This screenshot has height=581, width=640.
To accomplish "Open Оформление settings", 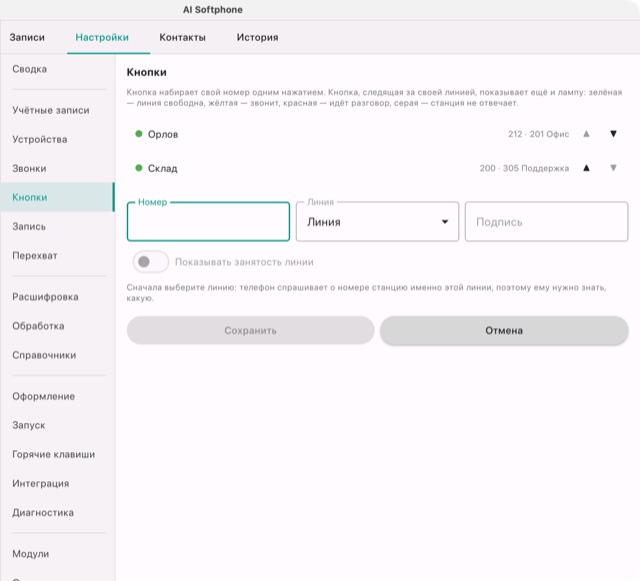I will click(x=57, y=396).
